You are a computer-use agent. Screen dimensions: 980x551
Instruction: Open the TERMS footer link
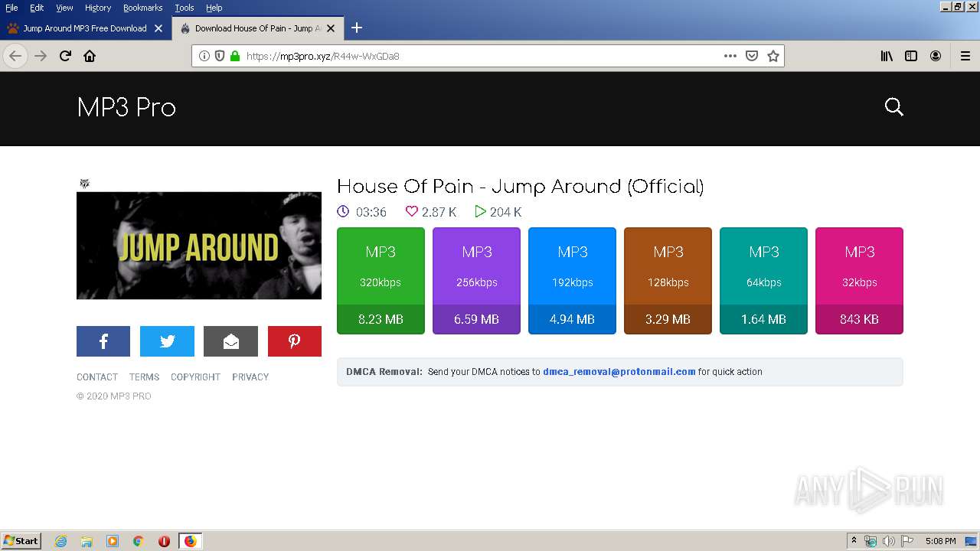tap(144, 377)
